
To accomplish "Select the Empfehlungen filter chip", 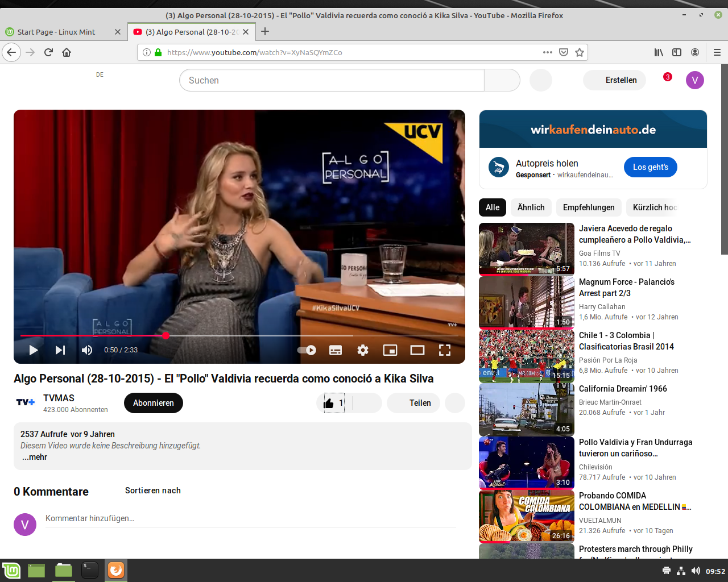I will coord(589,207).
